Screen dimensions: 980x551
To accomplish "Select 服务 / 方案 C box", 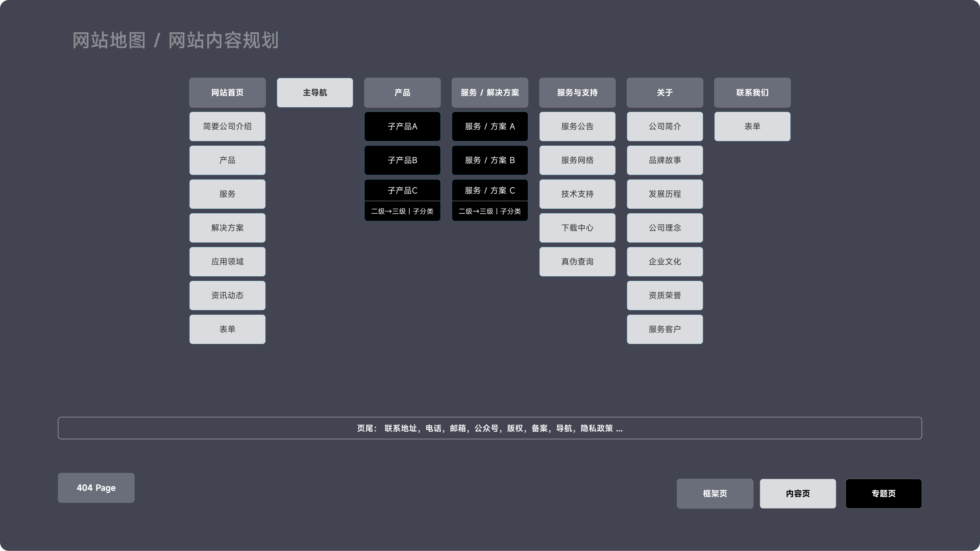I will pyautogui.click(x=490, y=190).
